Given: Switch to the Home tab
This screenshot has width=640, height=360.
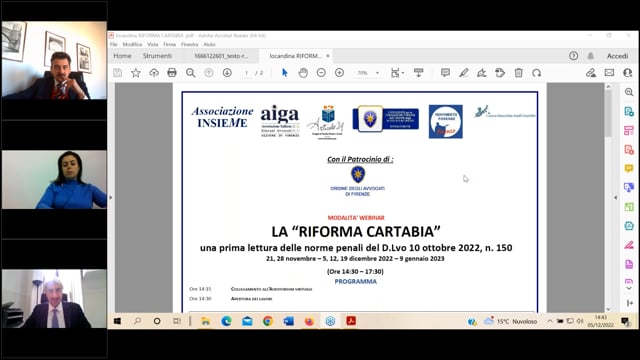Looking at the screenshot, I should [122, 56].
